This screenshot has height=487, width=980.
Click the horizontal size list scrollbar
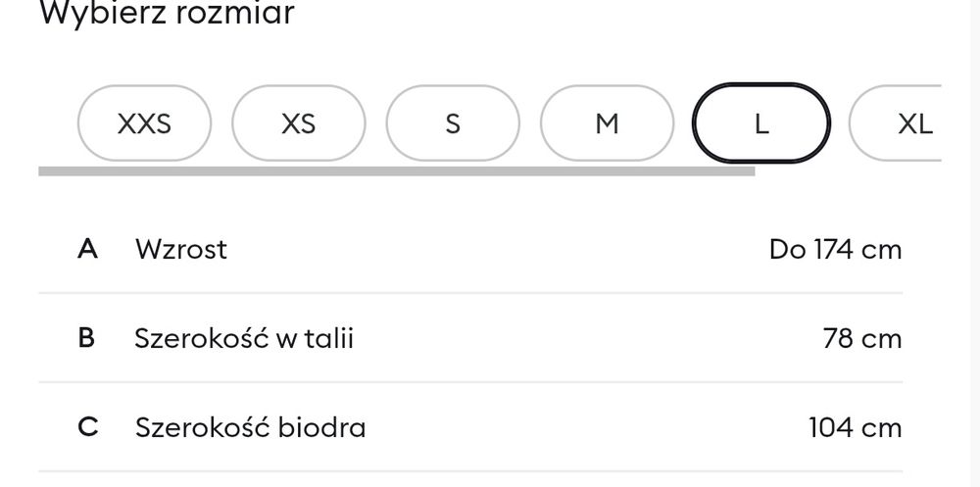pyautogui.click(x=396, y=170)
